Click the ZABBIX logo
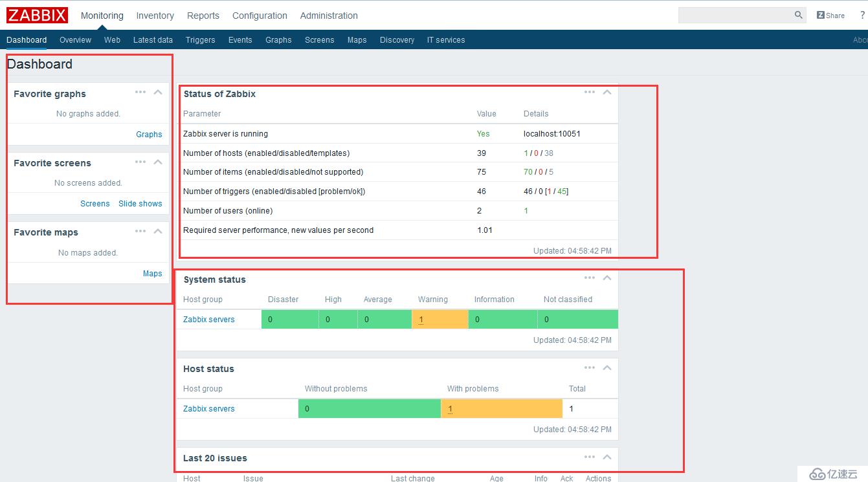Image resolution: width=868 pixels, height=482 pixels. pos(37,15)
